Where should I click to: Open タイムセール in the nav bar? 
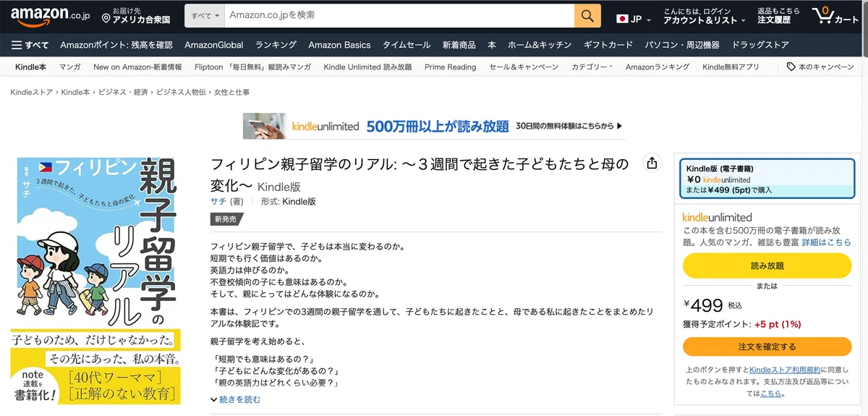coord(407,45)
